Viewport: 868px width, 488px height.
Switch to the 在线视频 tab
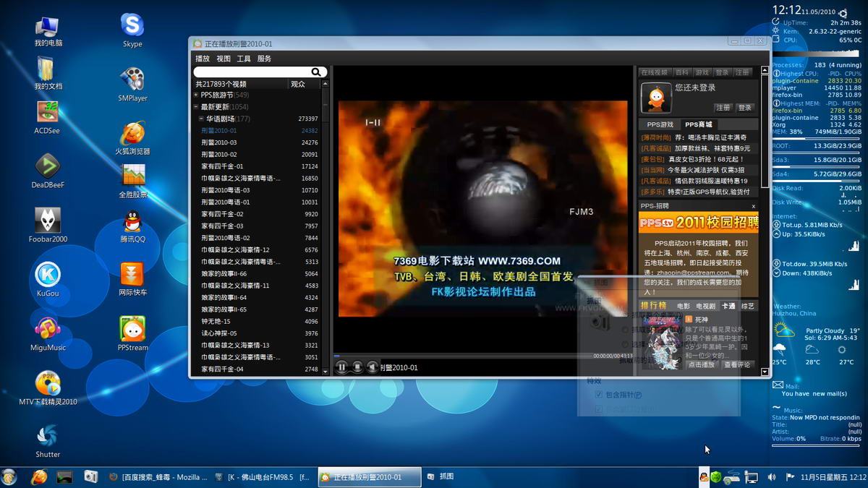click(x=654, y=72)
